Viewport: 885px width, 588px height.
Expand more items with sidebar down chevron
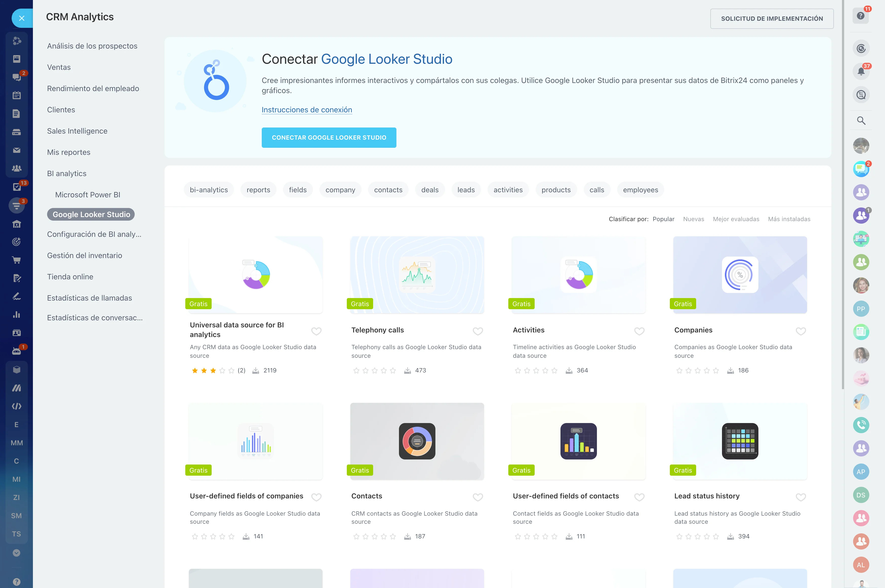point(16,553)
